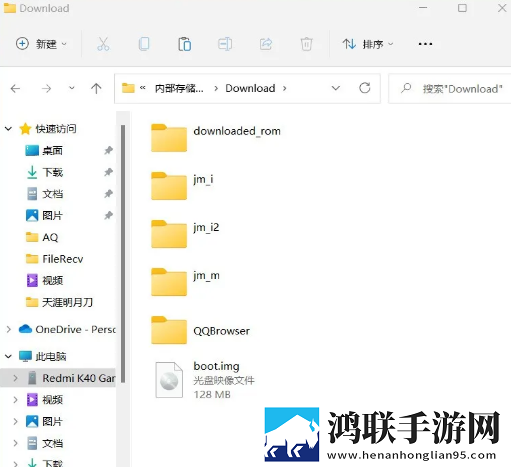Click the jm_i folder name text

coord(203,180)
